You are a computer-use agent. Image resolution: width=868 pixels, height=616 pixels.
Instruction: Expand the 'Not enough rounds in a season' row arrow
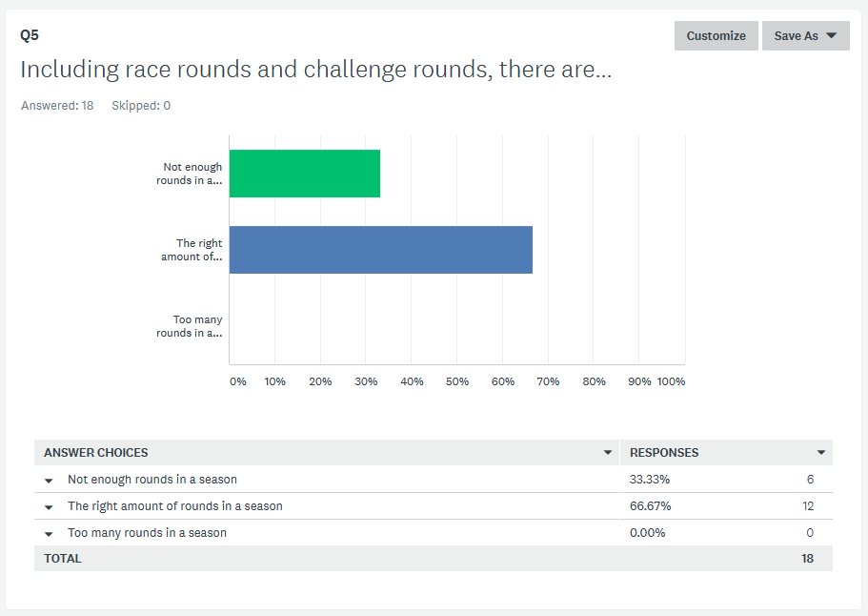[x=49, y=481]
